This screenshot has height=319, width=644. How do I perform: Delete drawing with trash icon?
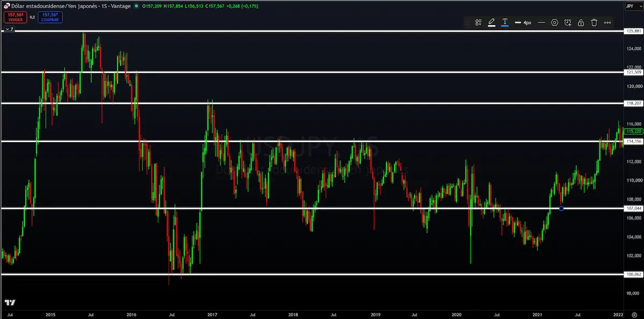(x=594, y=23)
